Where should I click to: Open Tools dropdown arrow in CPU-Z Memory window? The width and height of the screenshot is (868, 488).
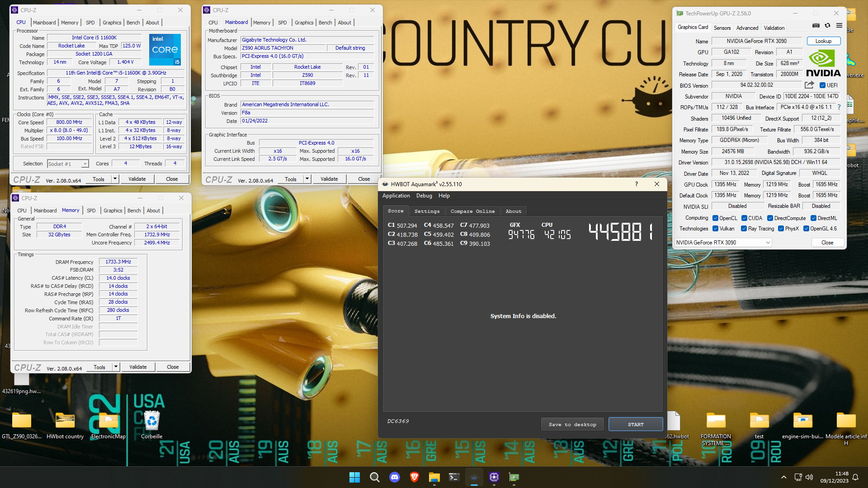pos(116,367)
